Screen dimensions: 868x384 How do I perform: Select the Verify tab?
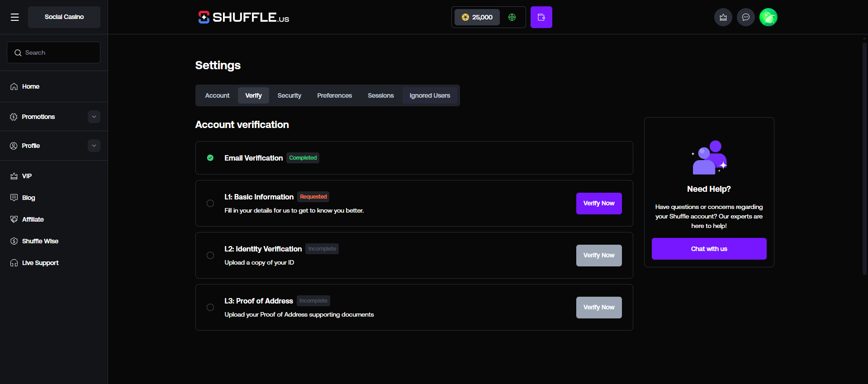pyautogui.click(x=254, y=95)
